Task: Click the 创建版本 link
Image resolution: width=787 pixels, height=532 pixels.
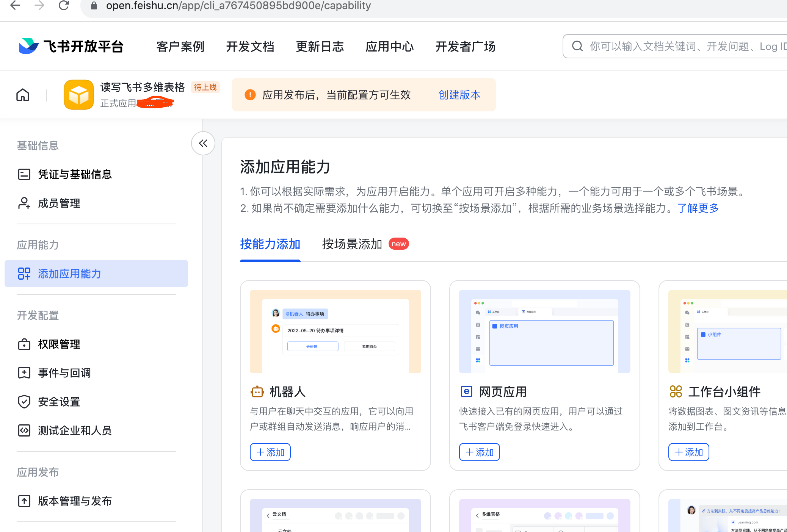Action: click(459, 95)
